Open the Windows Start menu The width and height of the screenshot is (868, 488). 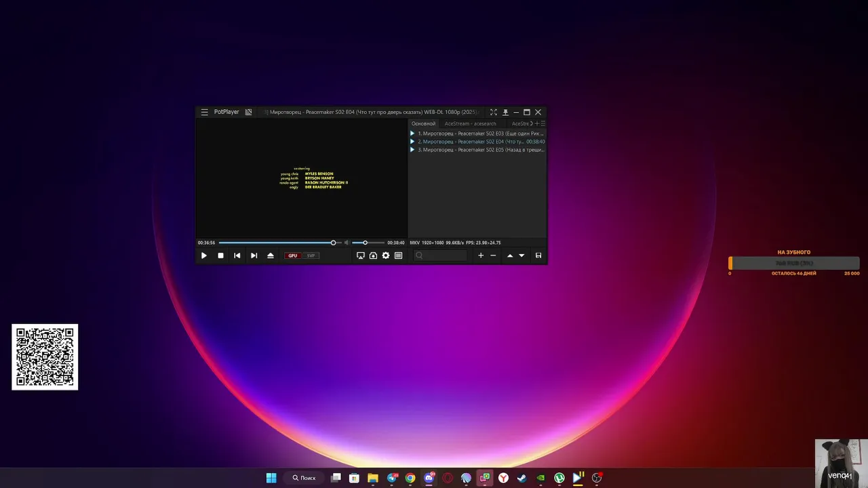271,478
